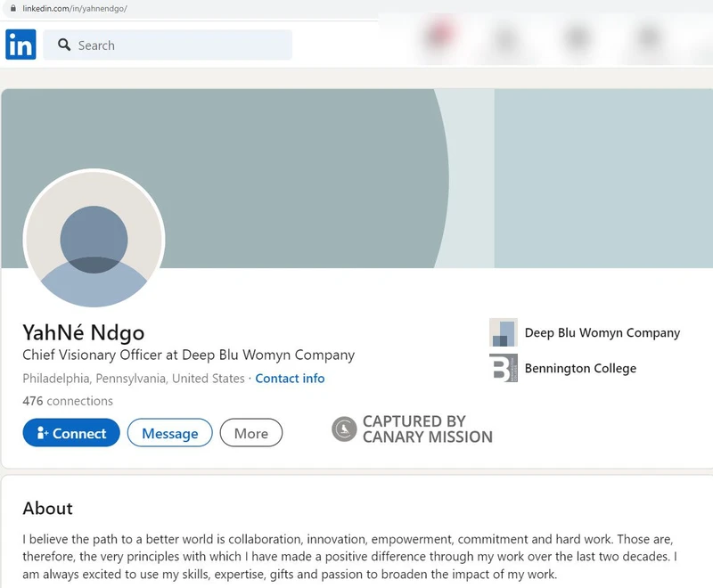713x588 pixels.
Task: Select the search magnifier icon
Action: (62, 44)
